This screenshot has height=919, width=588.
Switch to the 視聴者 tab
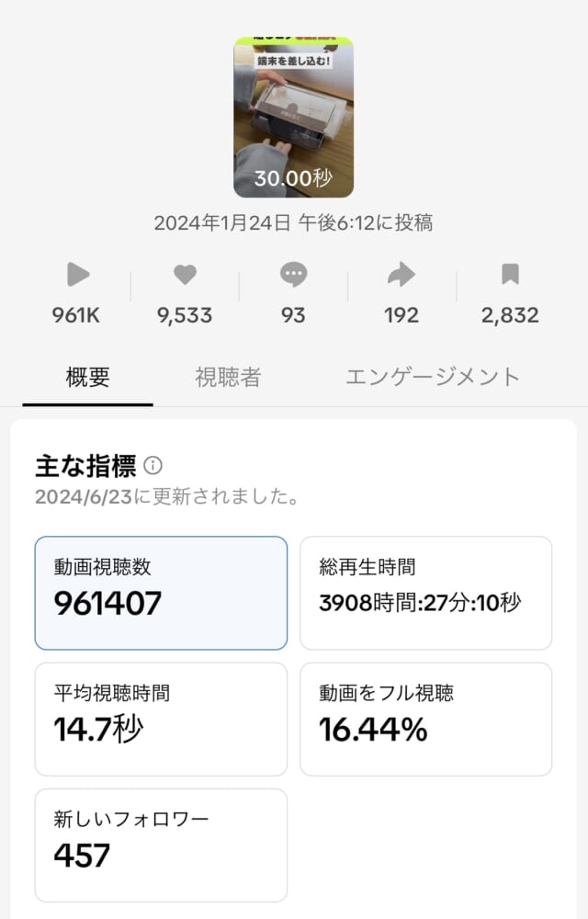(x=228, y=376)
